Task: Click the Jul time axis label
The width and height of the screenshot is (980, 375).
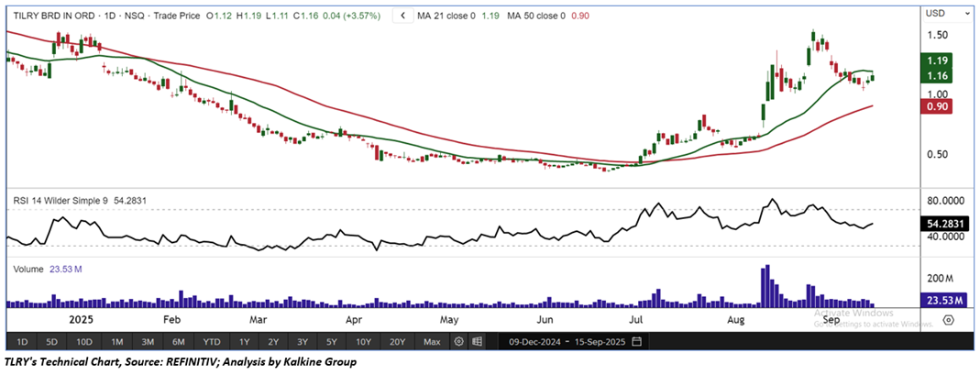Action: click(636, 320)
